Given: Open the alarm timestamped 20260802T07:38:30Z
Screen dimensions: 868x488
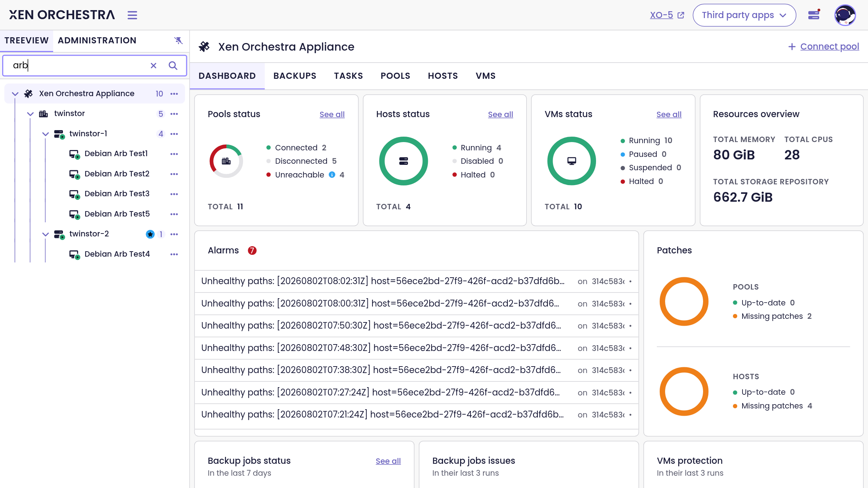Looking at the screenshot, I should [416, 370].
